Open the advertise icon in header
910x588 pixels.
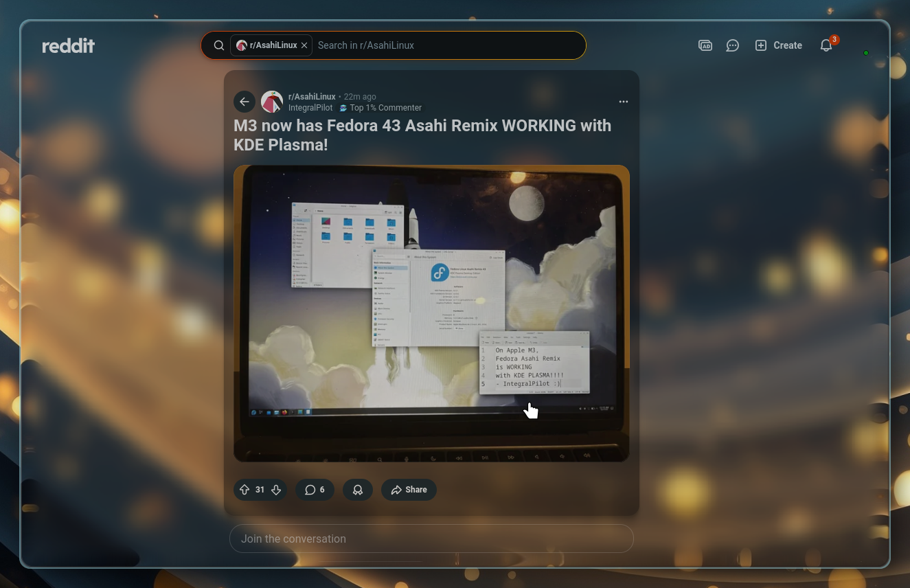tap(705, 45)
